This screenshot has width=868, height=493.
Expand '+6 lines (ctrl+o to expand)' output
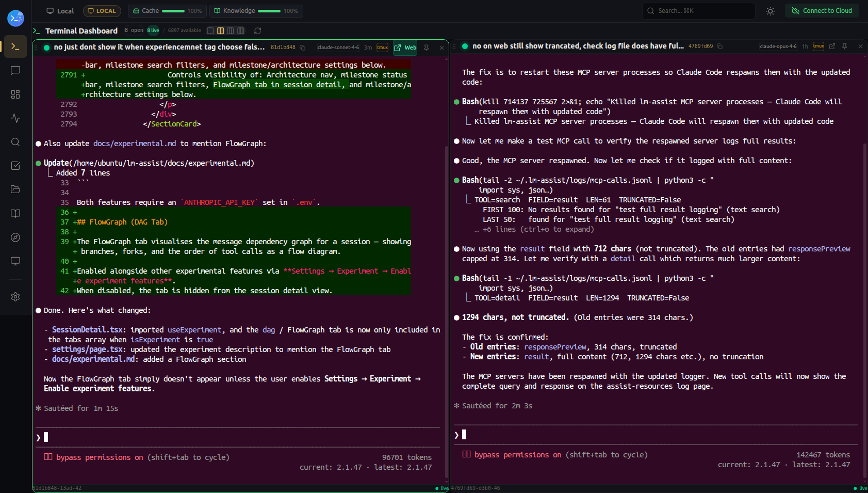click(534, 229)
